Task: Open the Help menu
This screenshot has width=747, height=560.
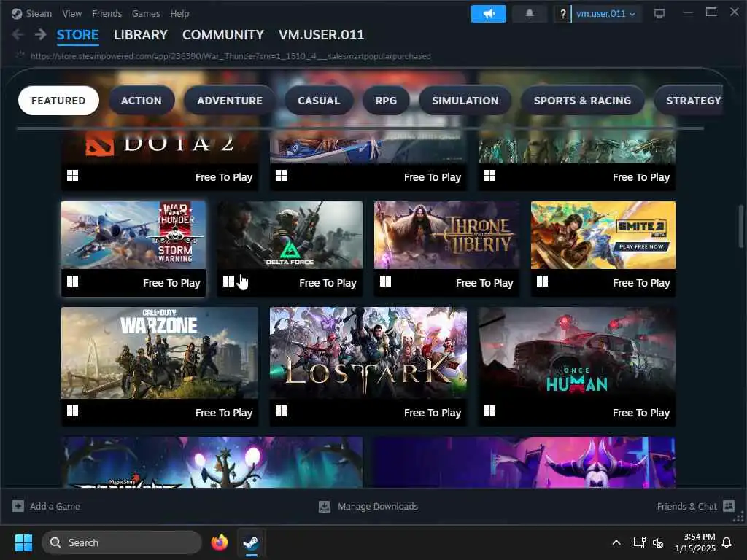Action: click(x=179, y=14)
